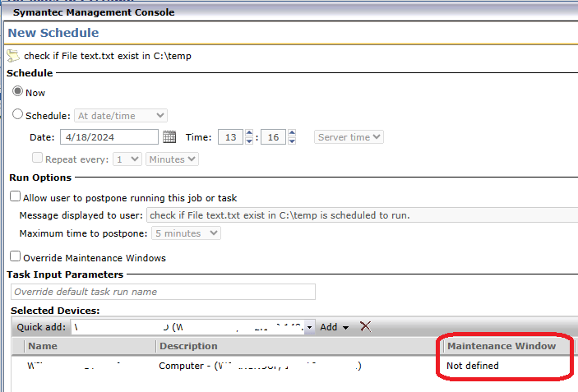Decrease the minutes spinner value
Viewport: 578px width, 392px height.
tap(292, 141)
